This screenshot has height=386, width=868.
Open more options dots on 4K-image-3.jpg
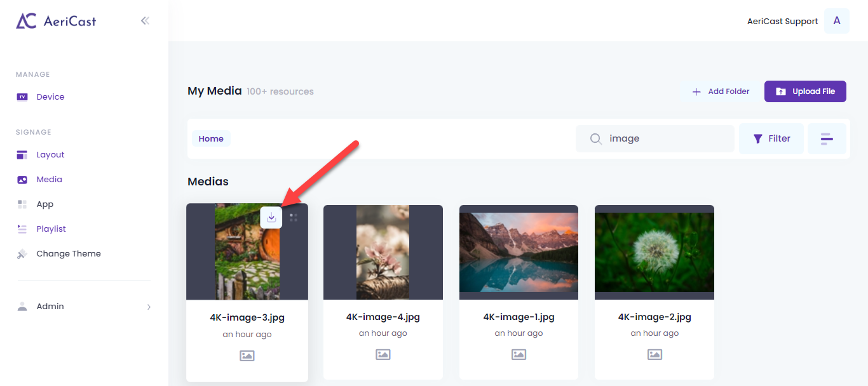[294, 217]
